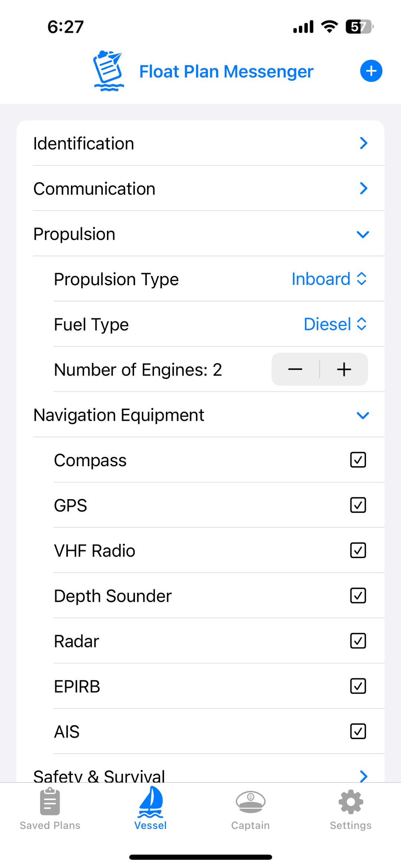This screenshot has height=868, width=401.
Task: Open the Captain hat icon
Action: (x=251, y=802)
